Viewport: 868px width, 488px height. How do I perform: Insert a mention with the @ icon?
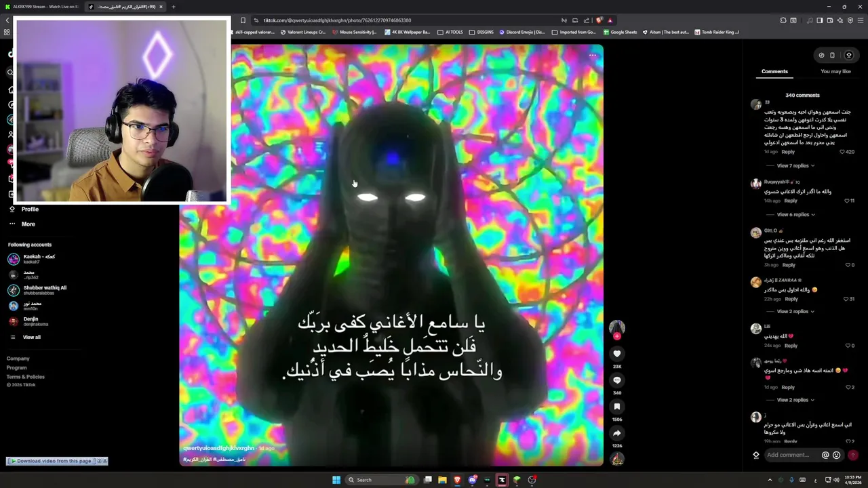click(825, 455)
